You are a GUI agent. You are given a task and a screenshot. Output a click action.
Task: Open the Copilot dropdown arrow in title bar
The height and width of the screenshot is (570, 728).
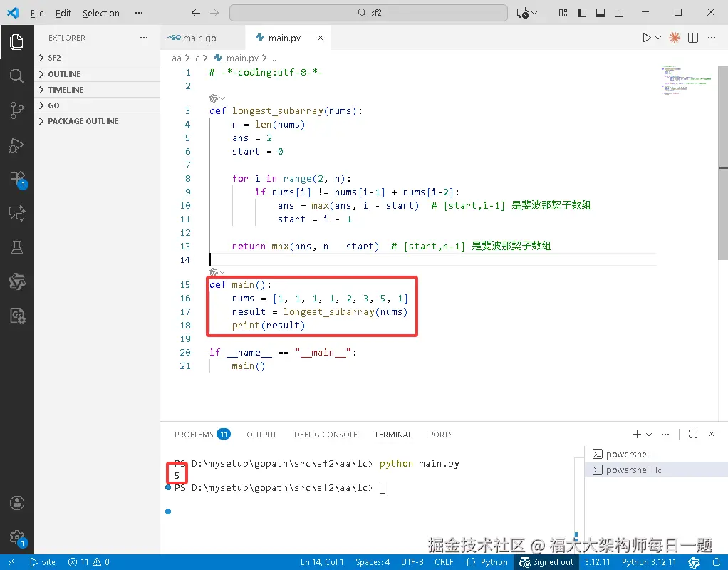point(534,13)
